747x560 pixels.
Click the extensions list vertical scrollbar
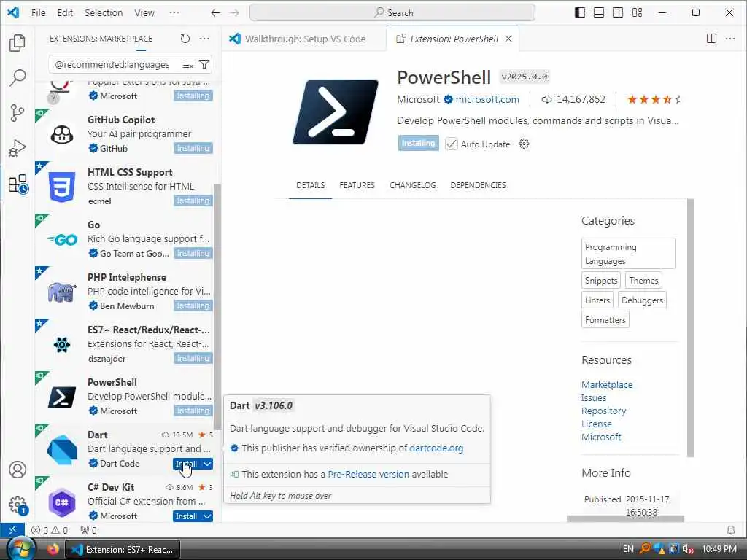pyautogui.click(x=217, y=307)
